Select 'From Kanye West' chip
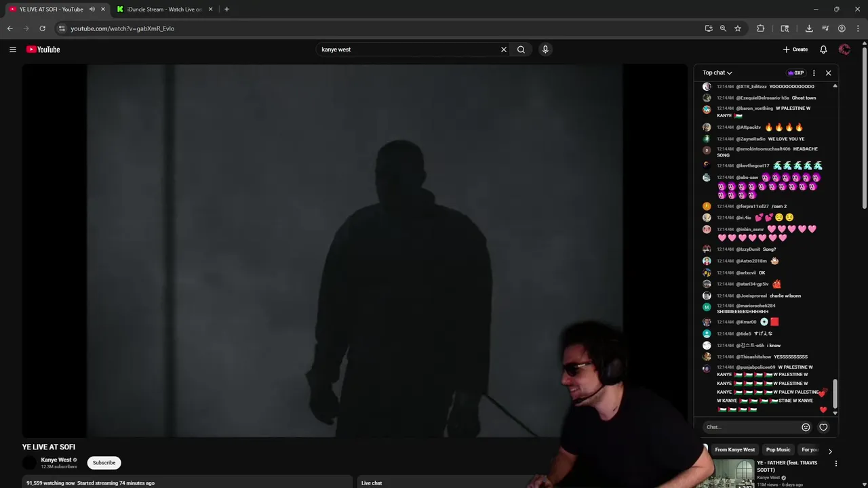This screenshot has height=488, width=868. 734,450
